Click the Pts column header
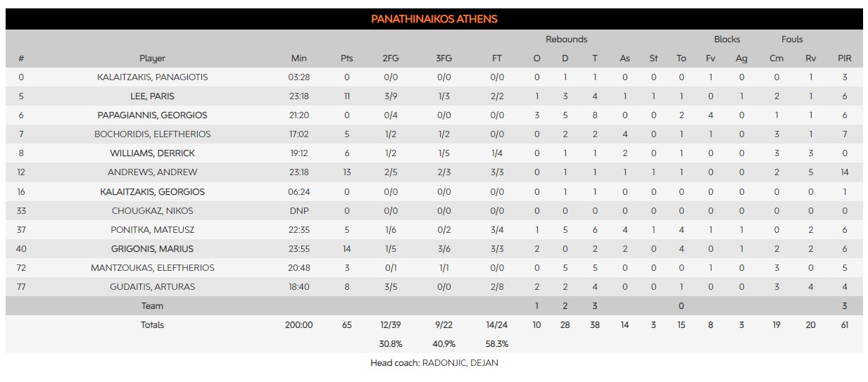 (x=346, y=58)
